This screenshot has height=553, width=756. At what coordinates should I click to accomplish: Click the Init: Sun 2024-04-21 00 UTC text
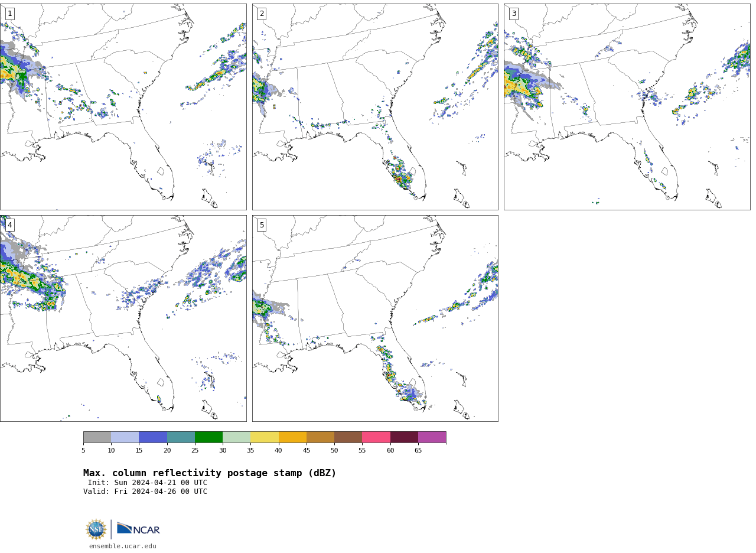click(x=148, y=483)
